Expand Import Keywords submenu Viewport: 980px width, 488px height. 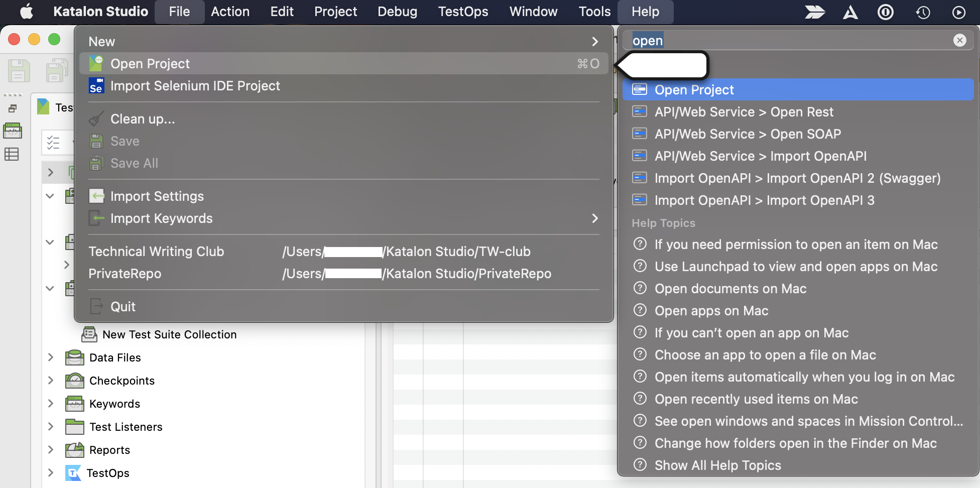594,218
